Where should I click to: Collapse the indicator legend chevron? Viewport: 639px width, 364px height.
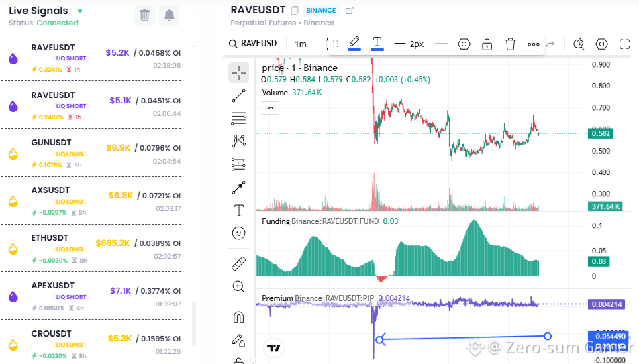pos(271,108)
